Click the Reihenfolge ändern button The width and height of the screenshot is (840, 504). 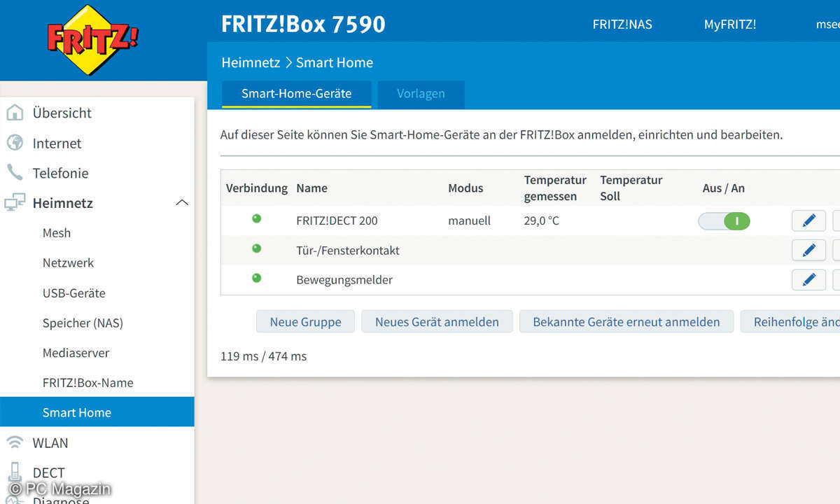coord(790,322)
